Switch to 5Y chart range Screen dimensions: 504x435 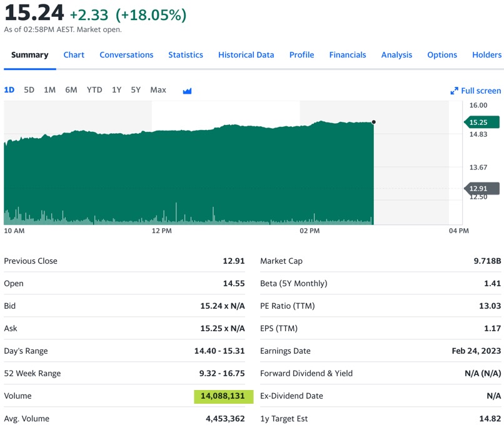(x=136, y=90)
